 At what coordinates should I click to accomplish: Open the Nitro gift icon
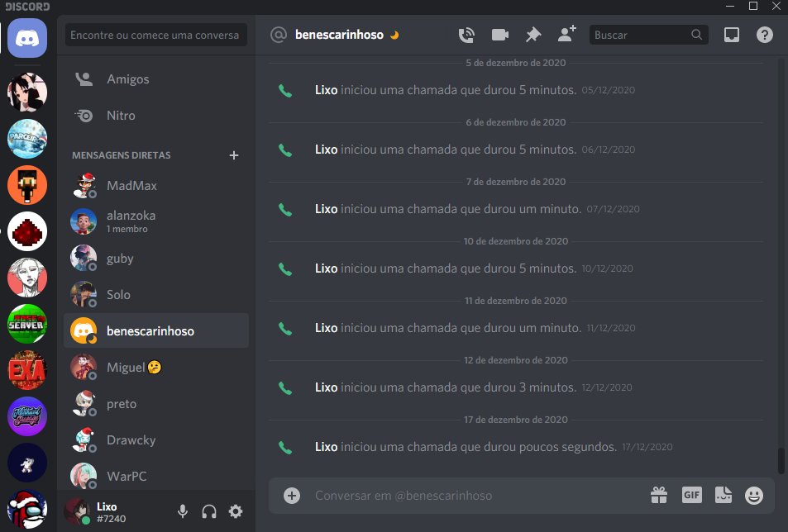click(659, 496)
